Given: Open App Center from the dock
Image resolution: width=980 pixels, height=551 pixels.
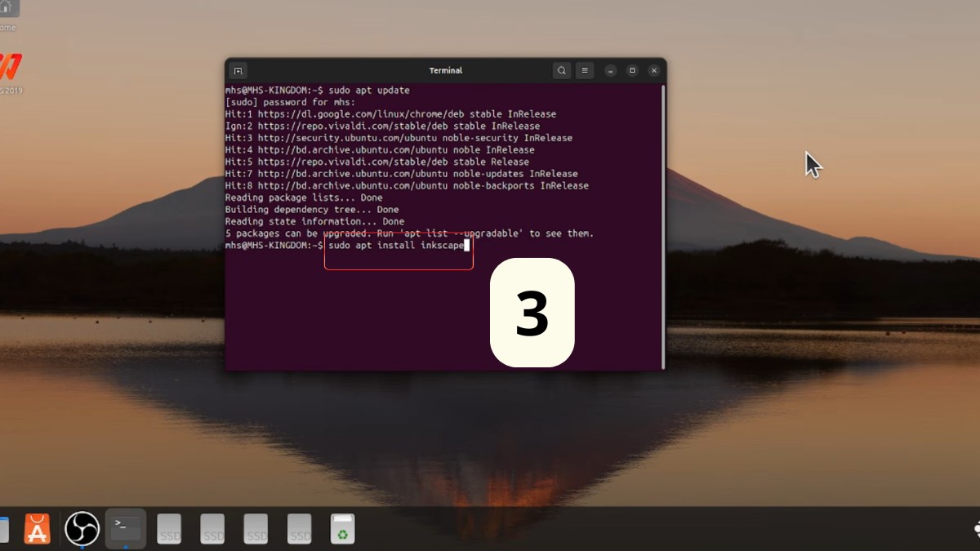Looking at the screenshot, I should click(x=38, y=528).
